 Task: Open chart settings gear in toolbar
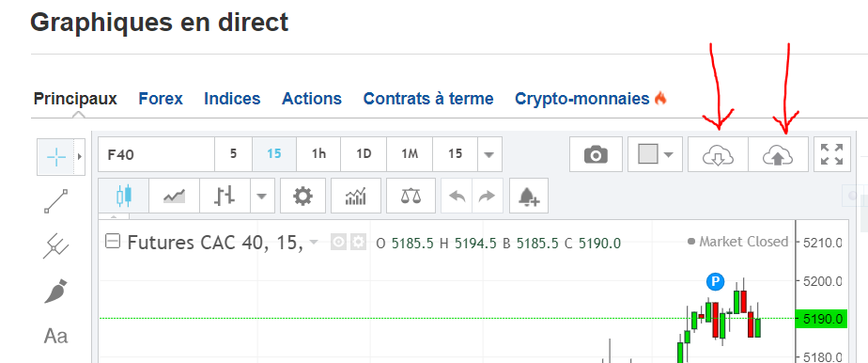pos(302,196)
